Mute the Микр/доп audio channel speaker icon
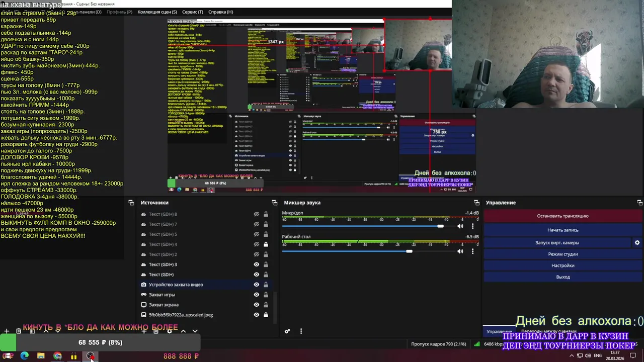 point(460,226)
